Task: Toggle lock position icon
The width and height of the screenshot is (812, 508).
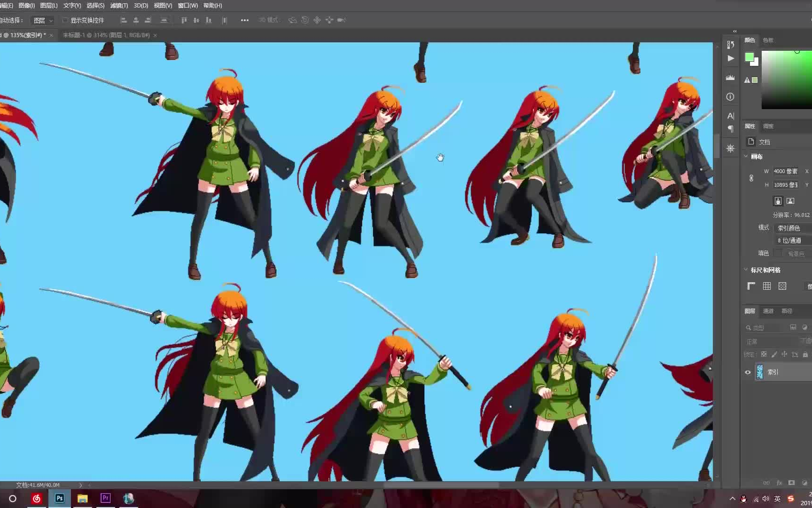Action: 784,354
